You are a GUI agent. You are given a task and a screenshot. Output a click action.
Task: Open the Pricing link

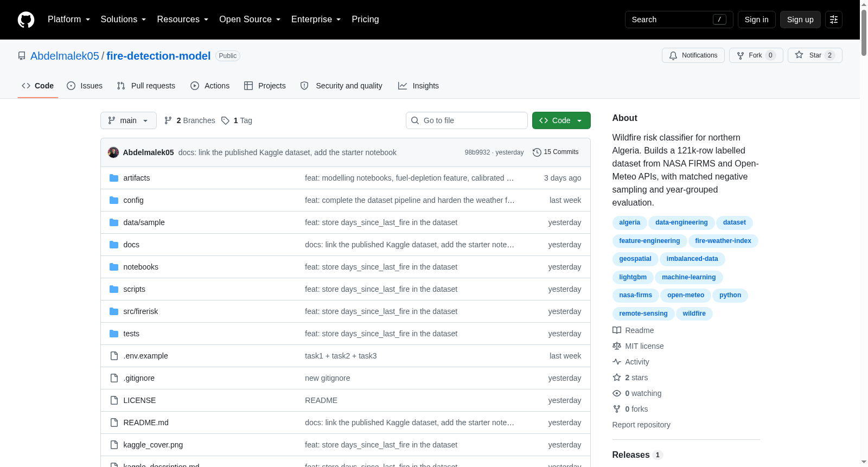pyautogui.click(x=365, y=20)
